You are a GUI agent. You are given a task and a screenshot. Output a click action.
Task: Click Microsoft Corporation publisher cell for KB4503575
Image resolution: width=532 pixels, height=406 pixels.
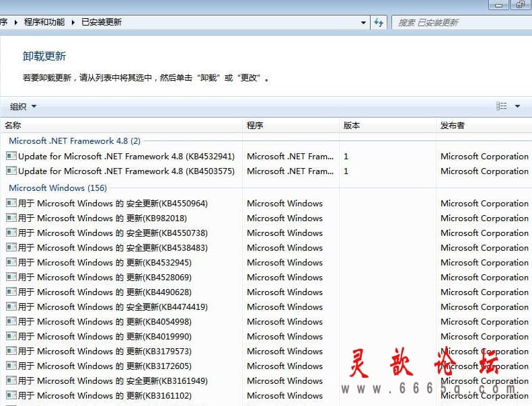tap(484, 171)
